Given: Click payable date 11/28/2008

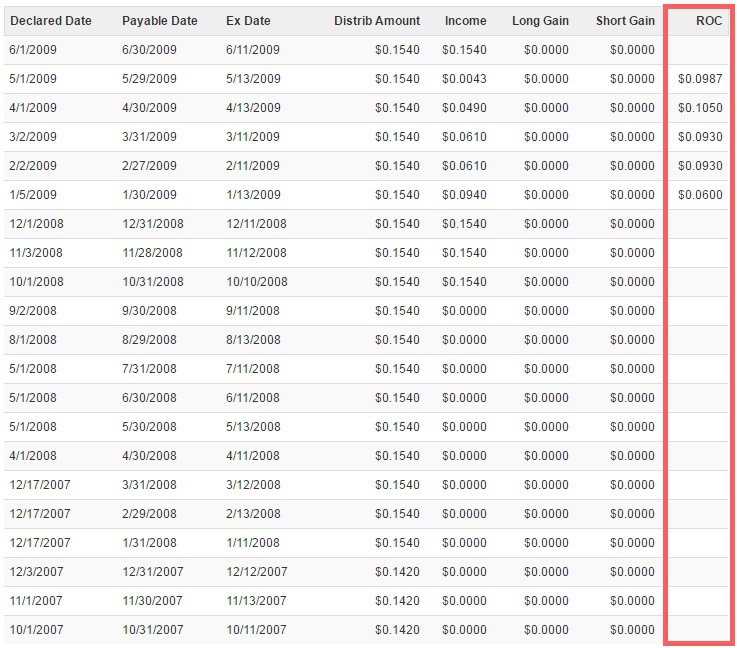Looking at the screenshot, I should click(x=153, y=253).
